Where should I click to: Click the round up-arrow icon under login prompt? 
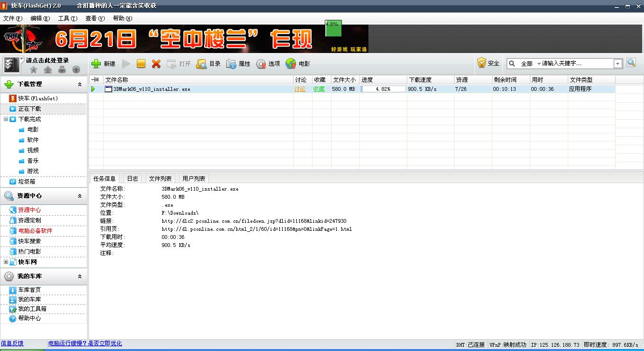[x=76, y=70]
